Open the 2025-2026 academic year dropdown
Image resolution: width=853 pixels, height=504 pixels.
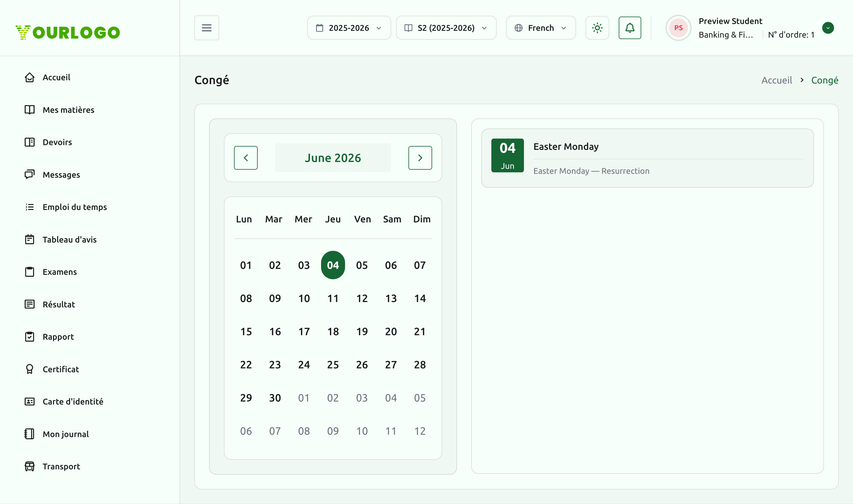pyautogui.click(x=349, y=28)
